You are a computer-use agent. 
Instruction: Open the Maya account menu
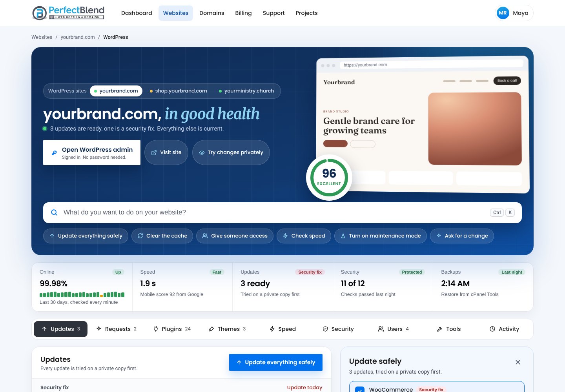tap(514, 13)
